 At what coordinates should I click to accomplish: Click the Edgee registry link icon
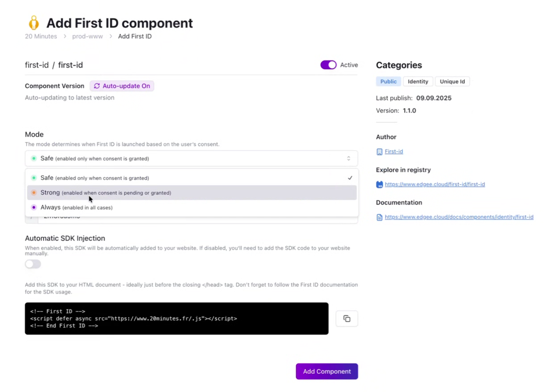click(x=379, y=184)
